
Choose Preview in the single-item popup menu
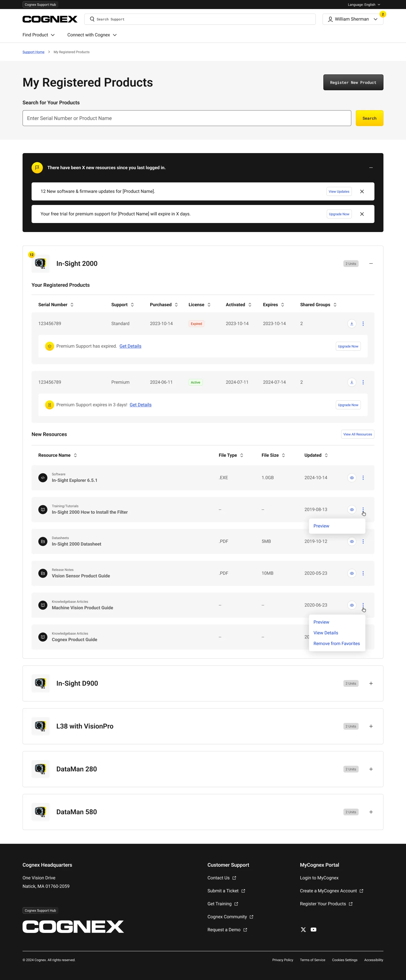[321, 526]
